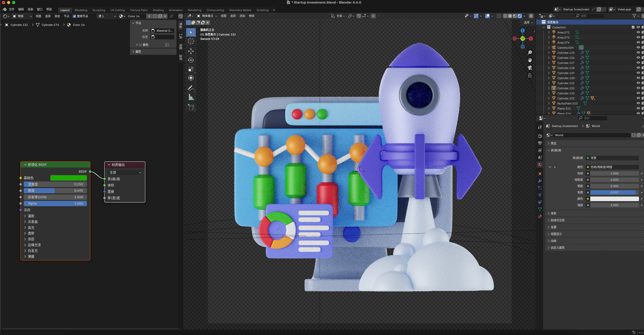The height and width of the screenshot is (335, 644).
Task: Select the Move tool in the viewport toolbar
Action: pyautogui.click(x=191, y=51)
